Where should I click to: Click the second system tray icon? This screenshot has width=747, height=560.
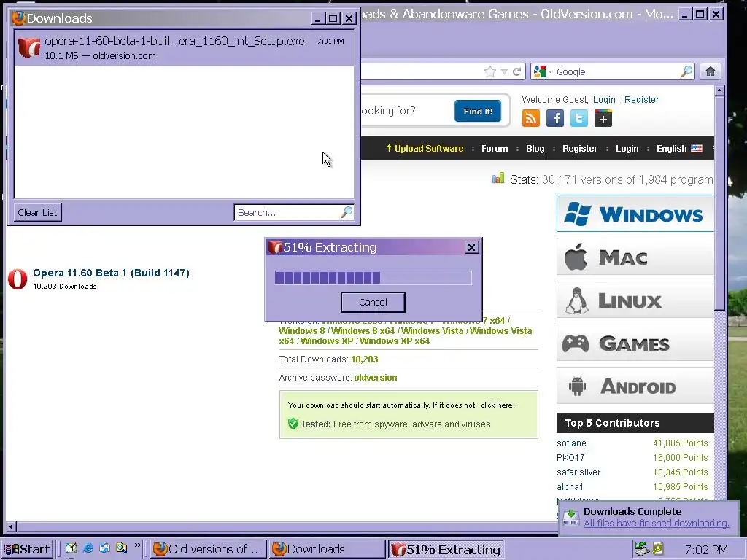[x=657, y=549]
